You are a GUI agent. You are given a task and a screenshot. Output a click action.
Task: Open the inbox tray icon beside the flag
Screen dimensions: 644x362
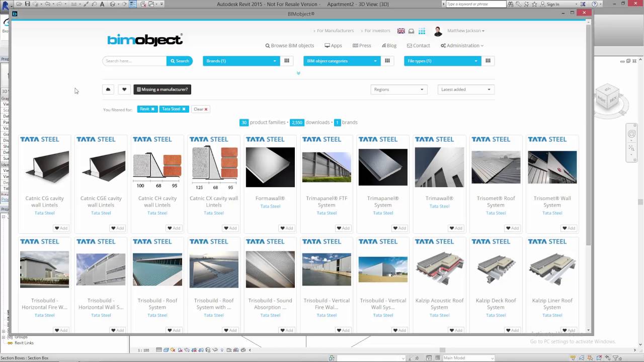(x=411, y=31)
